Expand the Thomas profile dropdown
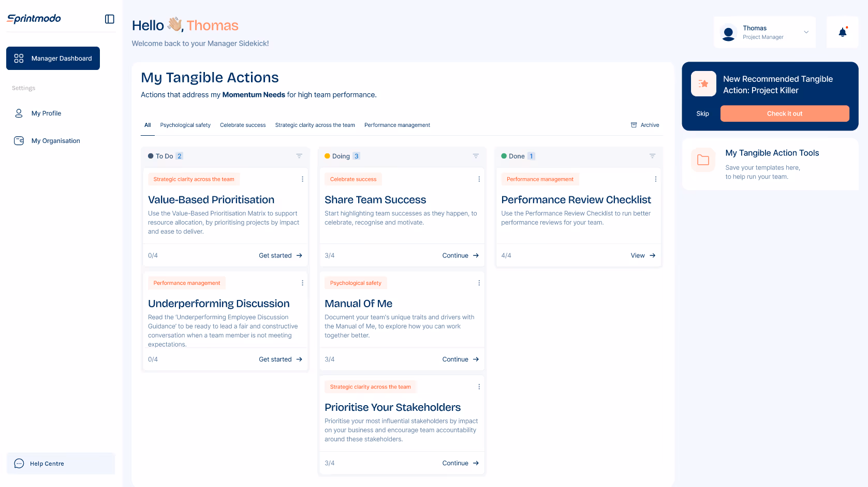The height and width of the screenshot is (487, 868). tap(806, 32)
